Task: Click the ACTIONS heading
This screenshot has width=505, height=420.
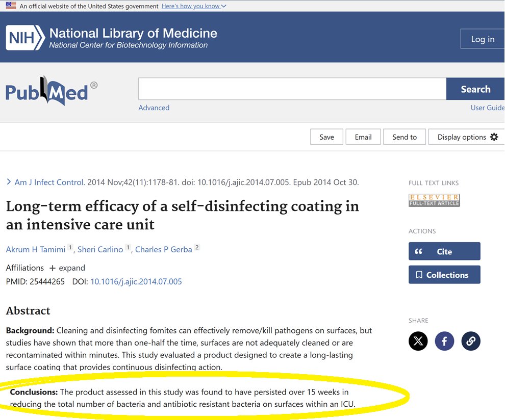Action: coord(422,231)
